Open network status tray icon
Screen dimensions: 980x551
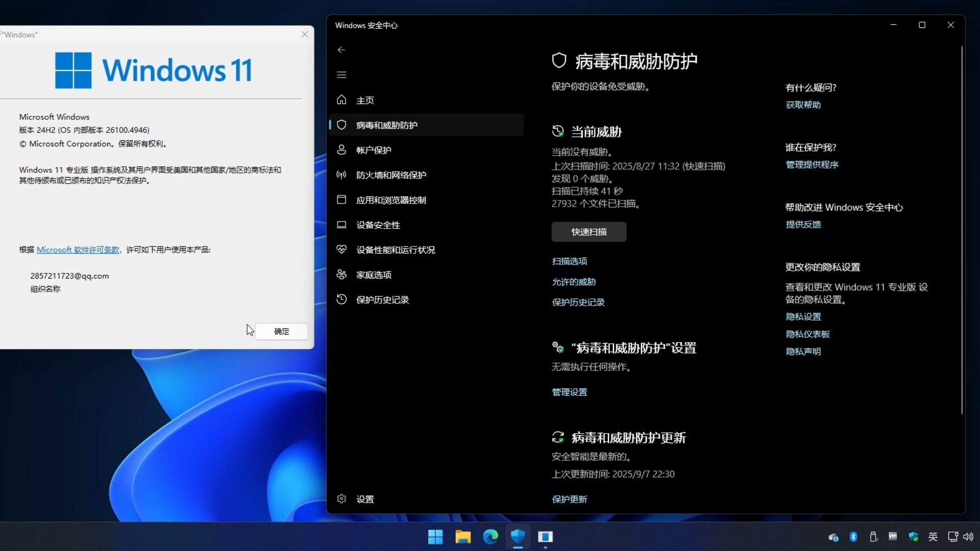pyautogui.click(x=952, y=537)
